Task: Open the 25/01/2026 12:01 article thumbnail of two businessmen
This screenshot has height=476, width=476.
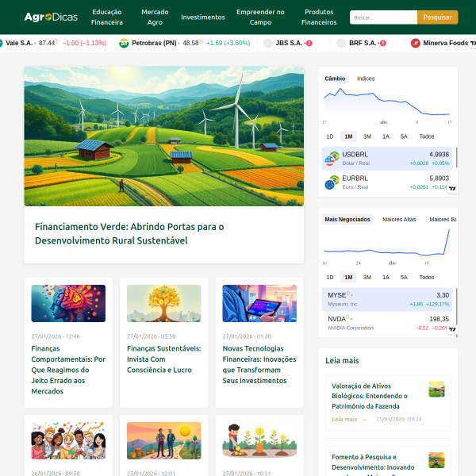Action: [164, 440]
